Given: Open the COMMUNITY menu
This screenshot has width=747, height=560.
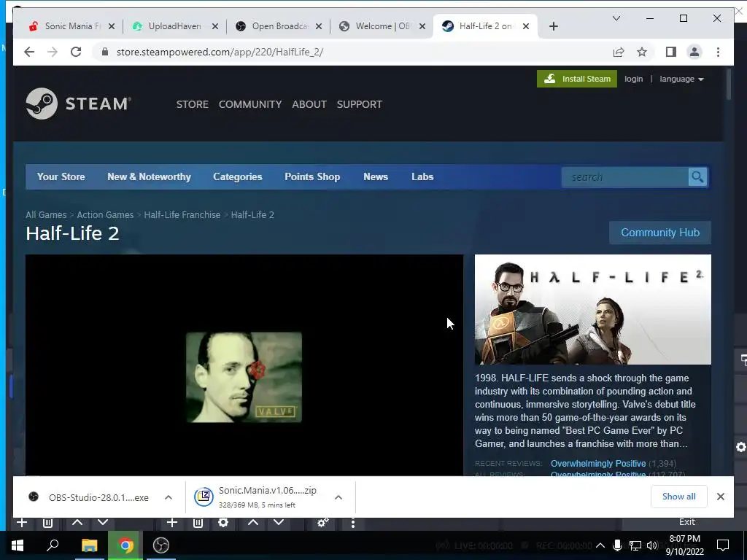Looking at the screenshot, I should 250,104.
